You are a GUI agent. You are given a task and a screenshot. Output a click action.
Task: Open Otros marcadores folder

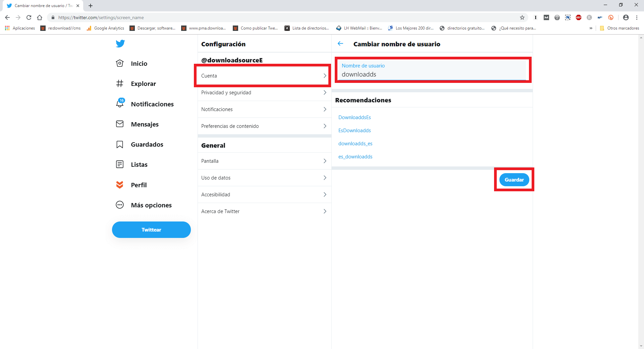click(619, 28)
